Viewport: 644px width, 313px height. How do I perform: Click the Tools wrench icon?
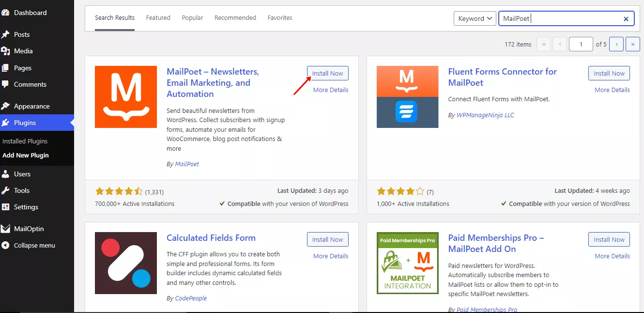pos(6,190)
